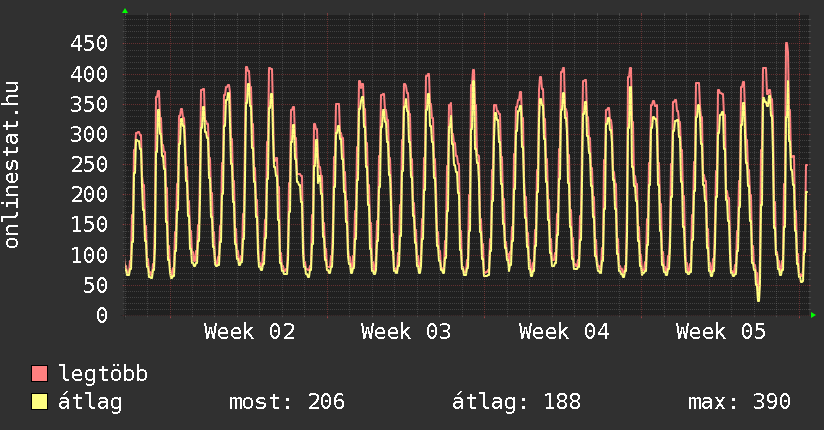Screen dimensions: 824x430
Task: Select the átlag legend label beside yellow swatch
Action: (90, 402)
